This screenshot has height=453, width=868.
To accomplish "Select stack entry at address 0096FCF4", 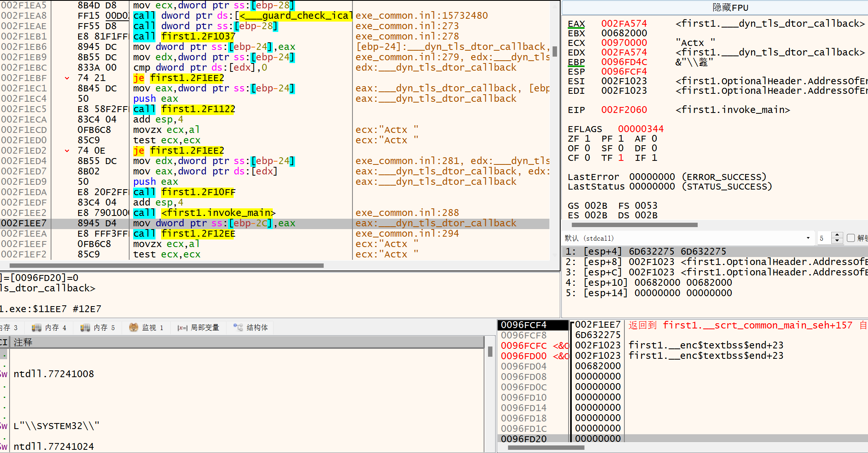I will 524,325.
